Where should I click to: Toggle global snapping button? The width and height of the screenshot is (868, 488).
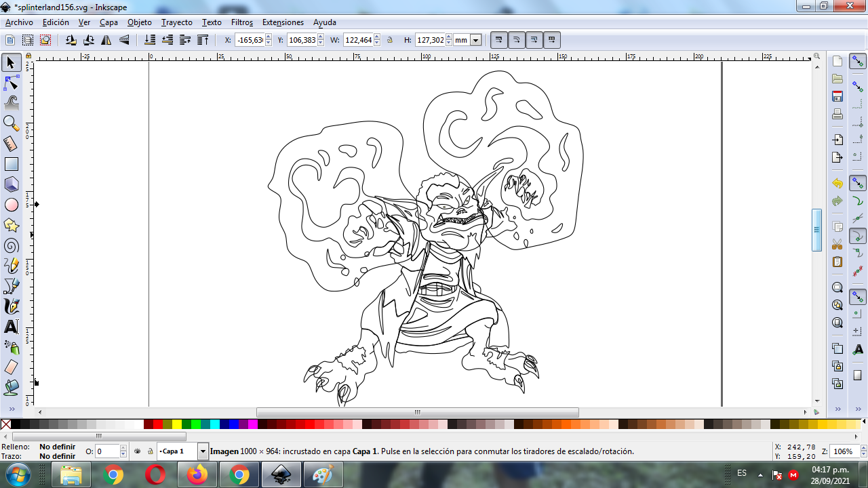(858, 62)
